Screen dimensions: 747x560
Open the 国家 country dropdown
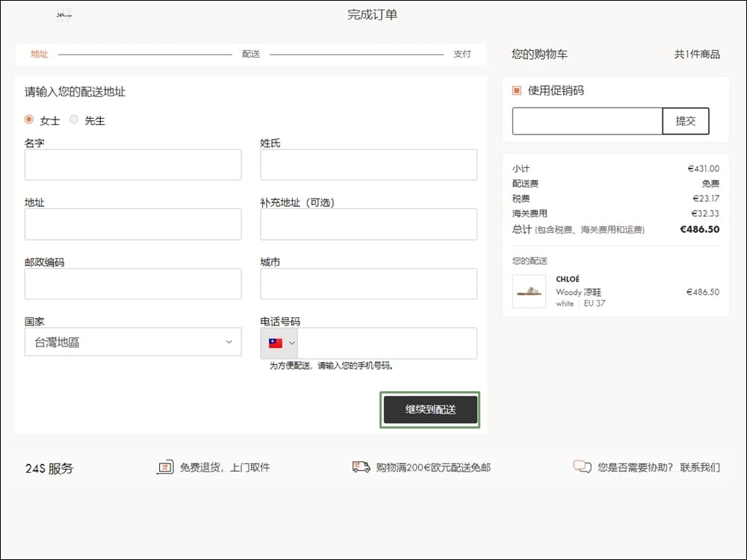[x=133, y=342]
